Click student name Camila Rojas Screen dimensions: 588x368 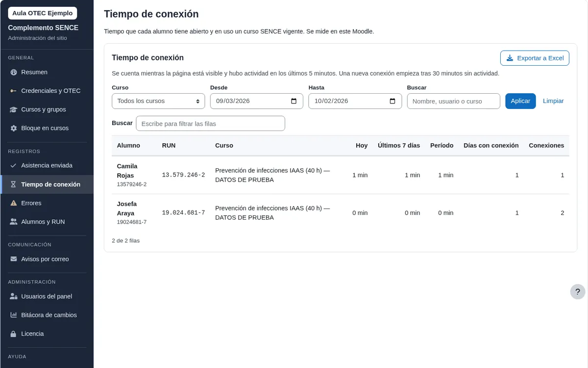click(127, 171)
